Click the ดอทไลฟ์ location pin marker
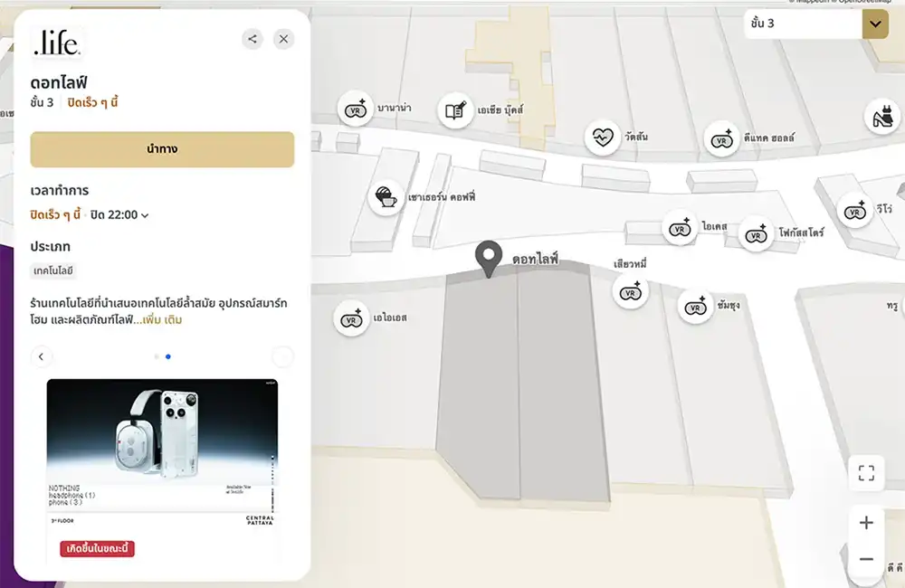Viewport: 905px width, 588px height. coord(489,259)
